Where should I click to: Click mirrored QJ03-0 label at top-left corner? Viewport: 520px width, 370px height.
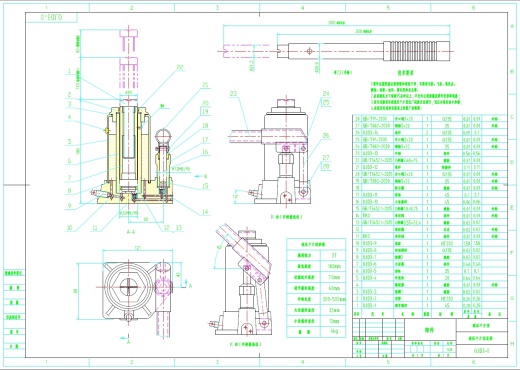[51, 17]
